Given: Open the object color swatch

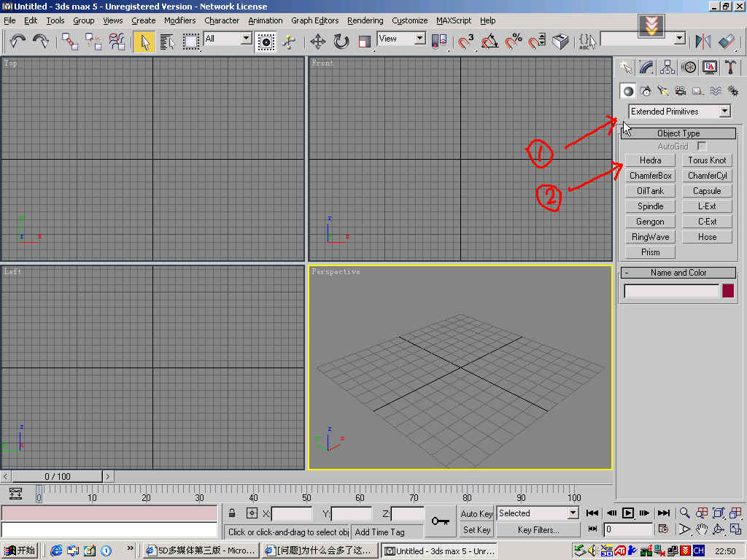Looking at the screenshot, I should coord(728,291).
